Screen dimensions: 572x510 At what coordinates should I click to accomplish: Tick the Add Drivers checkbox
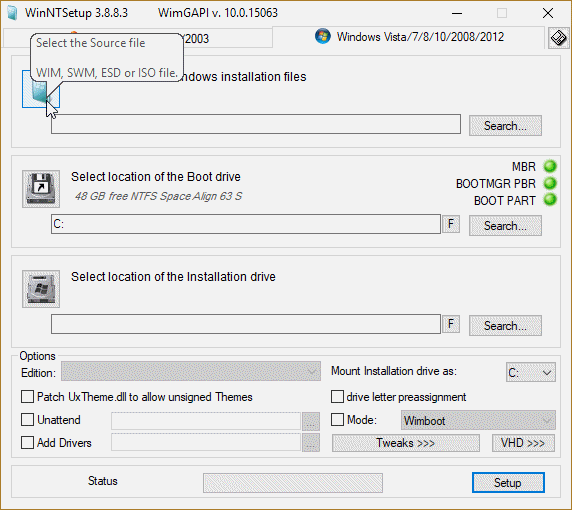[27, 443]
